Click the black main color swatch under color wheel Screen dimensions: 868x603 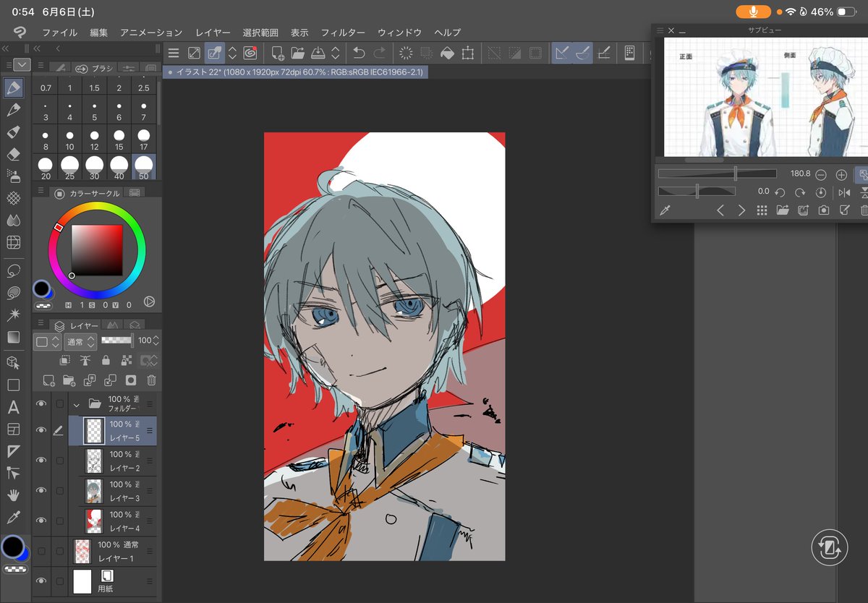pyautogui.click(x=41, y=289)
